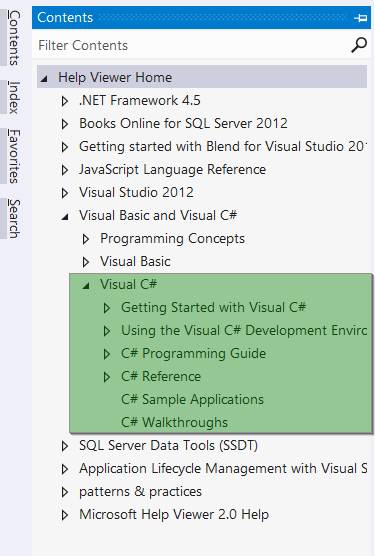Expand JavaScript Language Reference node

coord(65,170)
